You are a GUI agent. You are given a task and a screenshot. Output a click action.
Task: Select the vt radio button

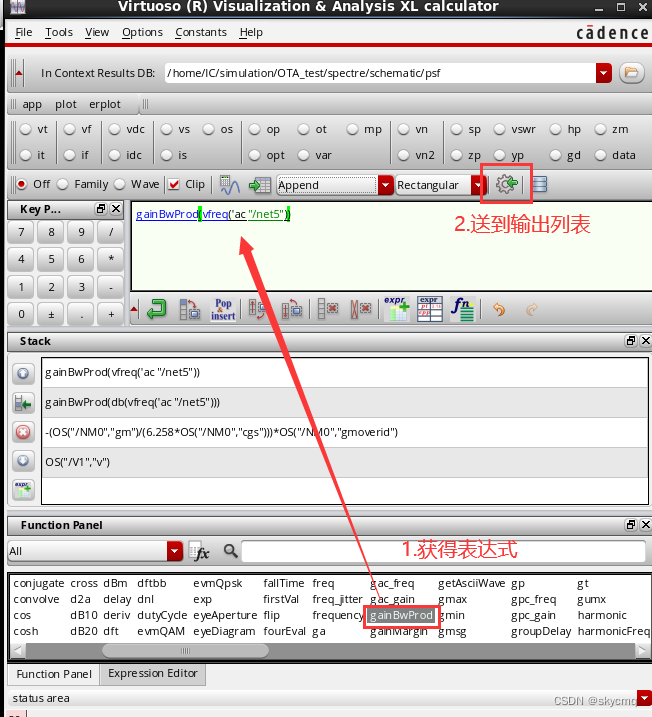click(x=26, y=129)
